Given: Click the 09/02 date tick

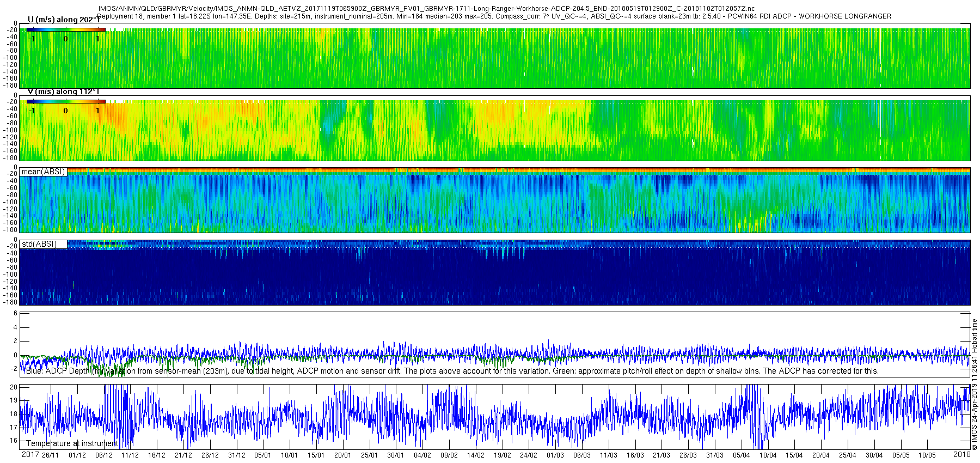Looking at the screenshot, I should tap(449, 455).
